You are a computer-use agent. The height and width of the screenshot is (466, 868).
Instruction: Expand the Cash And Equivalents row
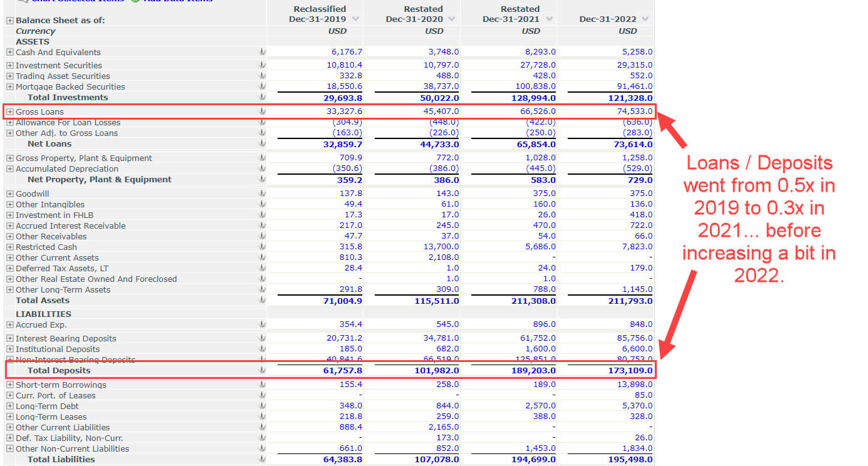[10, 52]
